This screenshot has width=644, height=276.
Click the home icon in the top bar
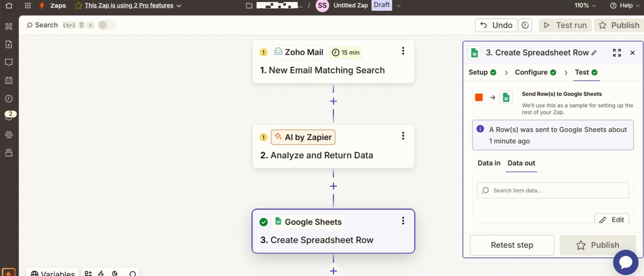9,6
